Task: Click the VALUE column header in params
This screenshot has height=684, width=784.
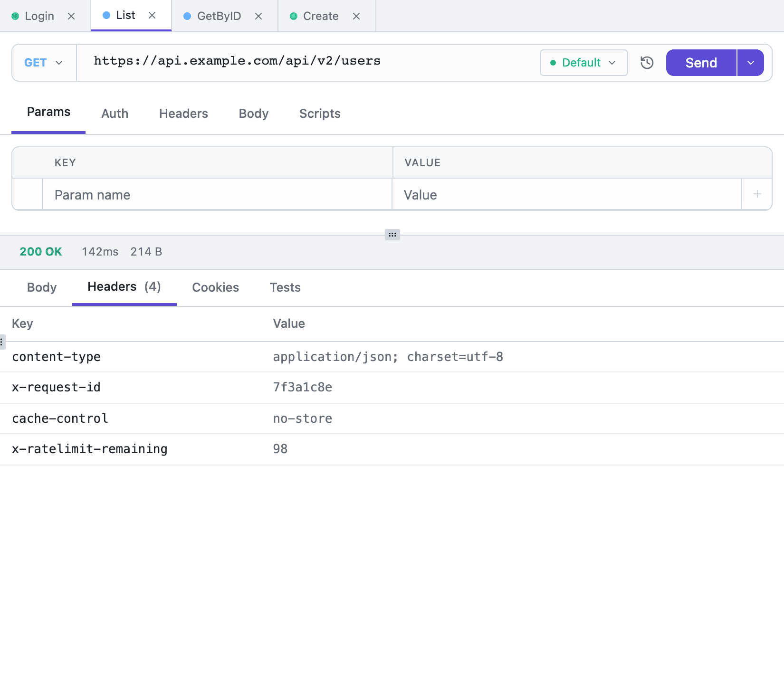Action: coord(422,163)
